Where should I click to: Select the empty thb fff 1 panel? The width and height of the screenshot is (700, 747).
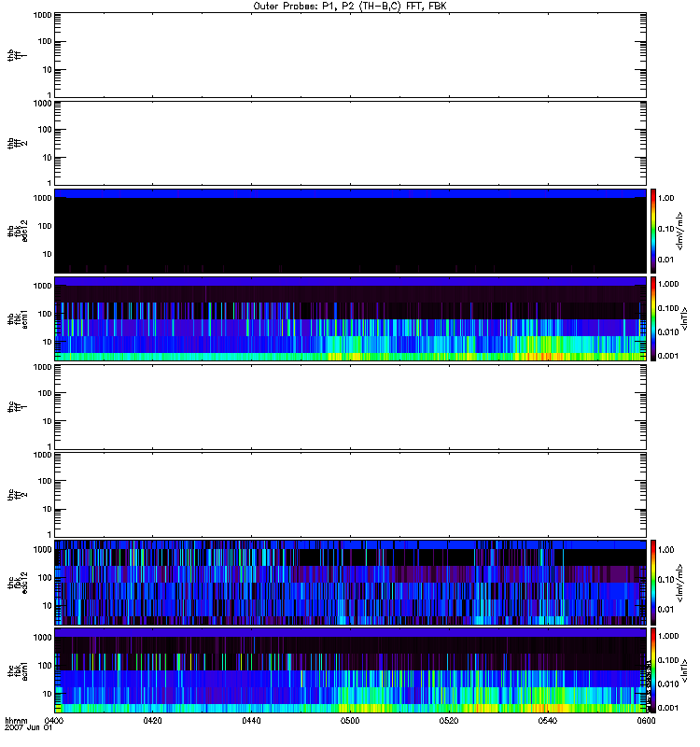350,55
